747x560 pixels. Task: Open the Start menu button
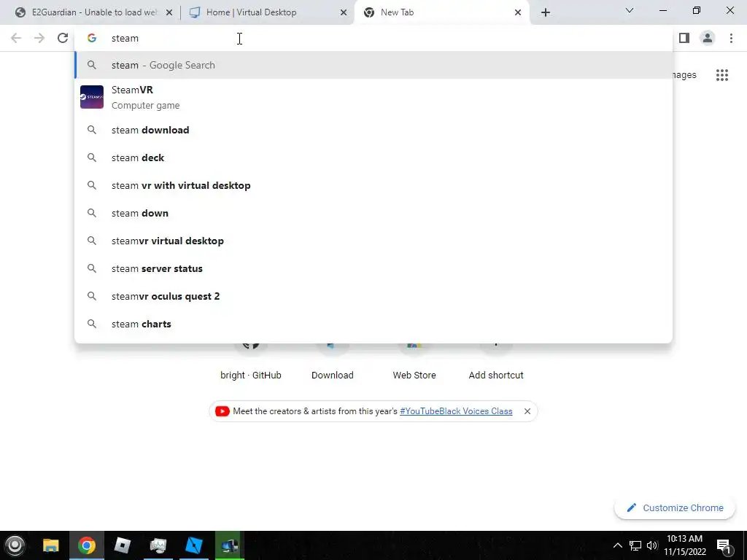[x=15, y=545]
